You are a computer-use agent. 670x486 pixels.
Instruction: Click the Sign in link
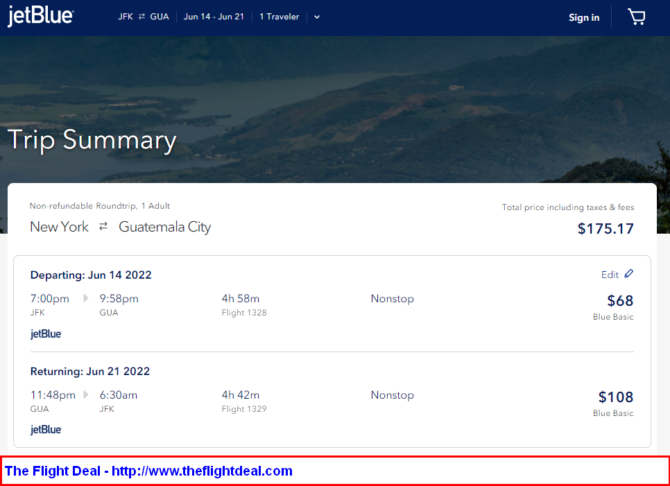(x=584, y=18)
